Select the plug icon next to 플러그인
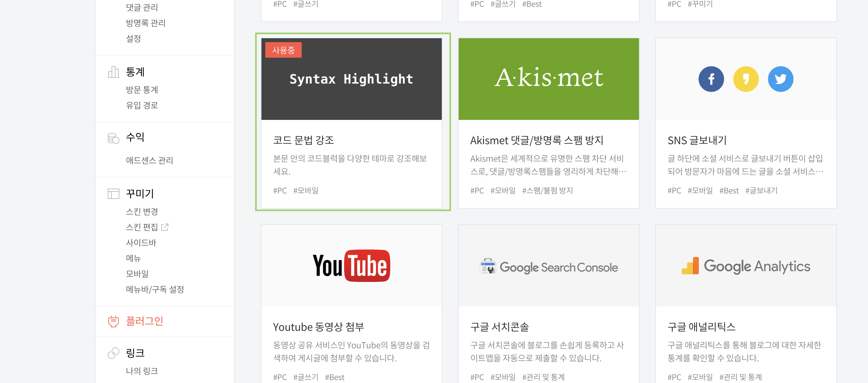Viewport: 868px width, 383px height. tap(113, 321)
